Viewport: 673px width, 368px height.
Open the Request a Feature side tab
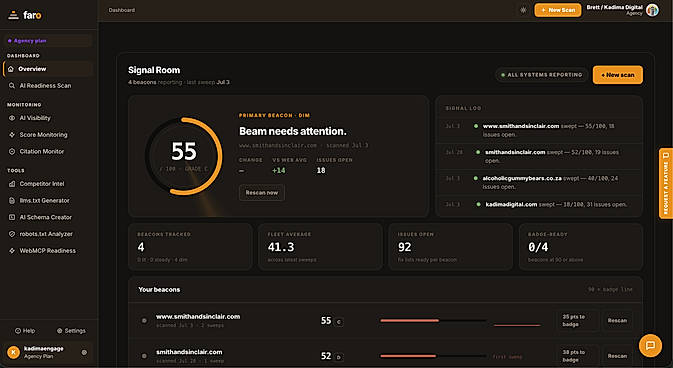point(666,183)
